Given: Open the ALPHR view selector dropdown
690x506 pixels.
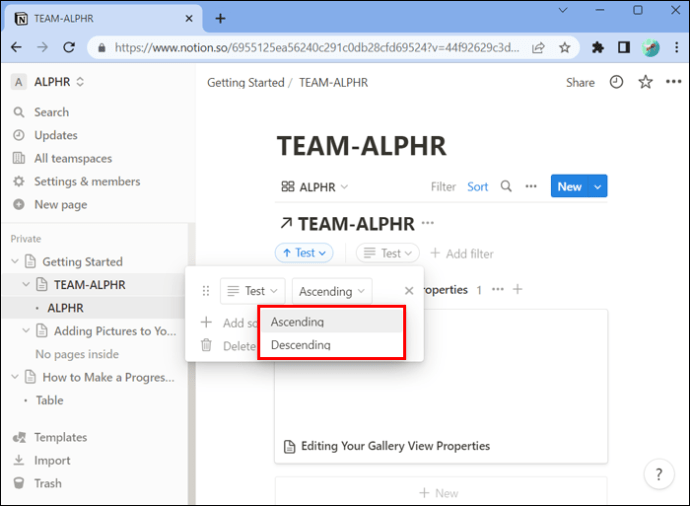Looking at the screenshot, I should pyautogui.click(x=315, y=187).
